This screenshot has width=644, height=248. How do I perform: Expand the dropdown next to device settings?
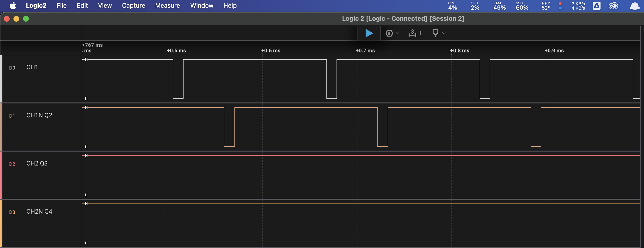point(398,33)
